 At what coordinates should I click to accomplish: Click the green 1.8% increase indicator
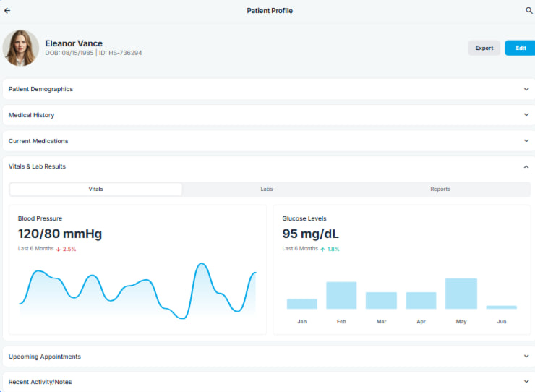point(330,249)
